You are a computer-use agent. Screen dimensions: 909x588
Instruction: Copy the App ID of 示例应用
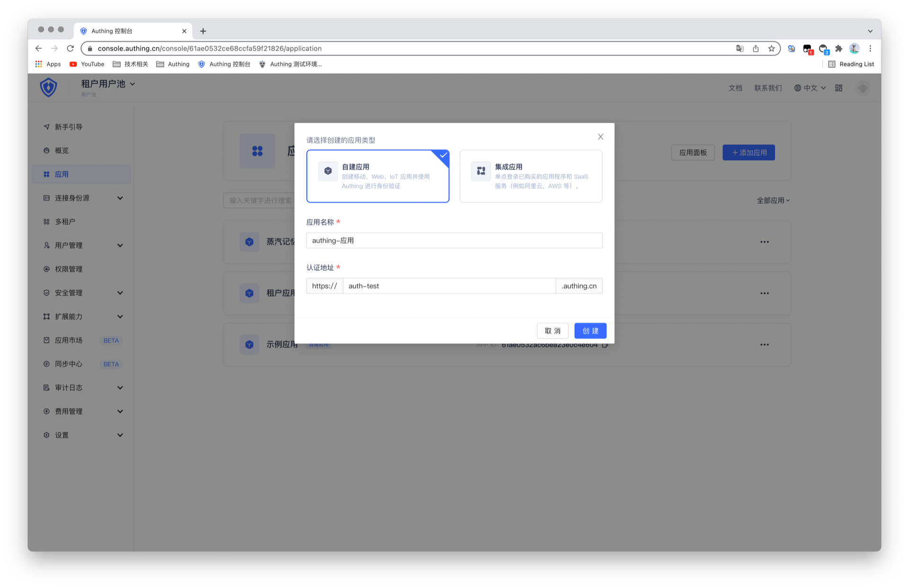click(x=605, y=345)
